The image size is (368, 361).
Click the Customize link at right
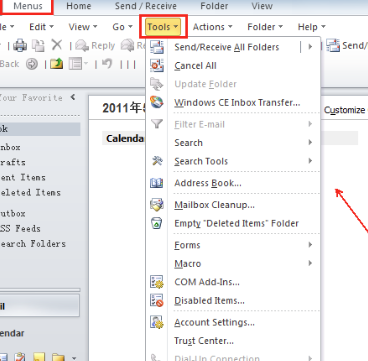(344, 110)
